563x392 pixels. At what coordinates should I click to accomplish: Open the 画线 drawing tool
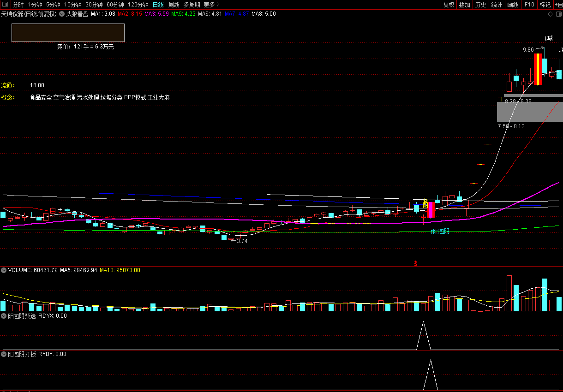[513, 5]
